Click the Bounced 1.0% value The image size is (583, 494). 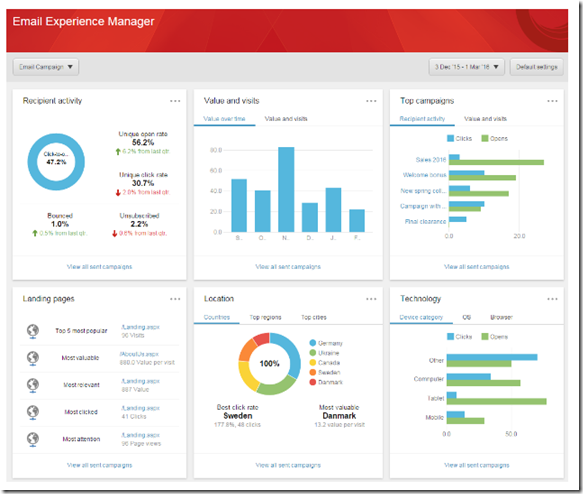(x=60, y=224)
